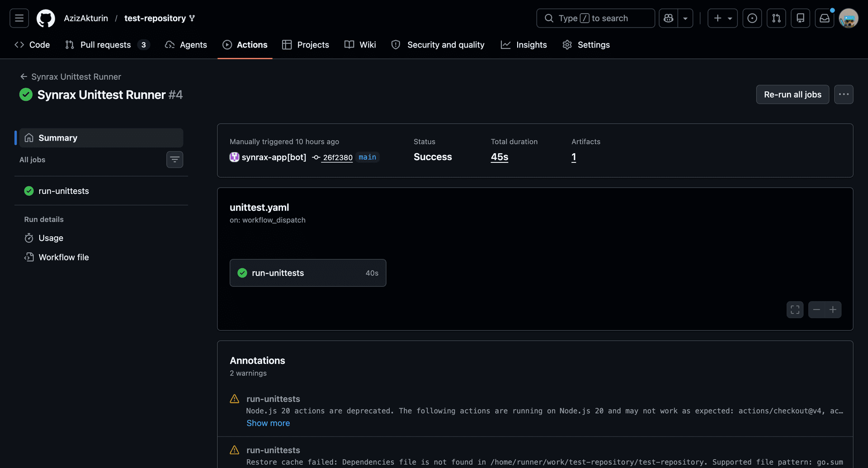Open the main branch label
Viewport: 868px width, 468px height.
point(367,157)
